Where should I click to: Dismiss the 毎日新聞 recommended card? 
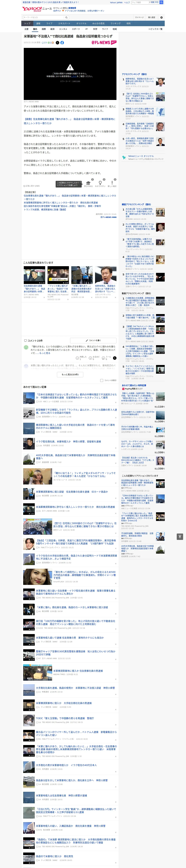[92, 298]
